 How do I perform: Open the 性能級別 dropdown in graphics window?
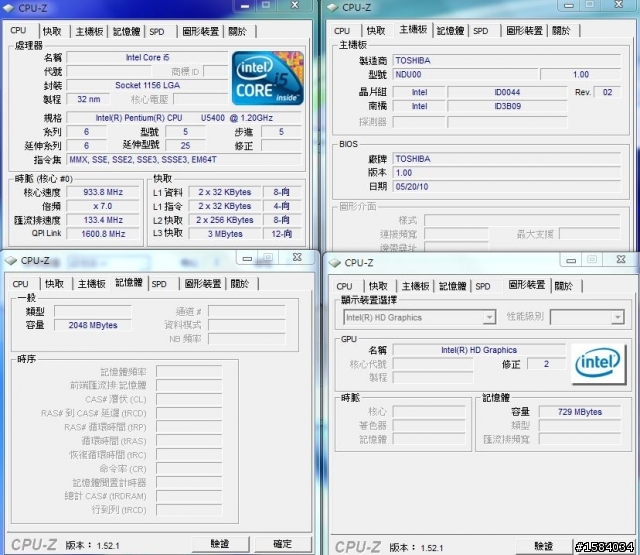pyautogui.click(x=618, y=317)
